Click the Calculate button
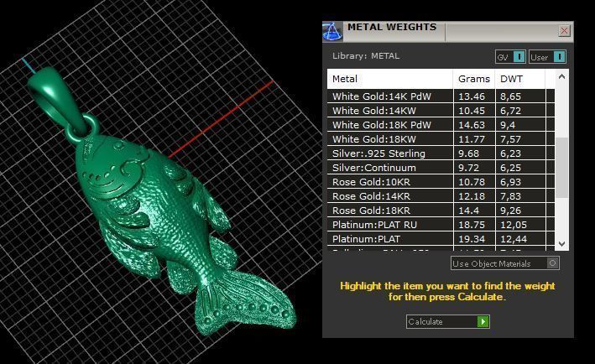 point(448,321)
